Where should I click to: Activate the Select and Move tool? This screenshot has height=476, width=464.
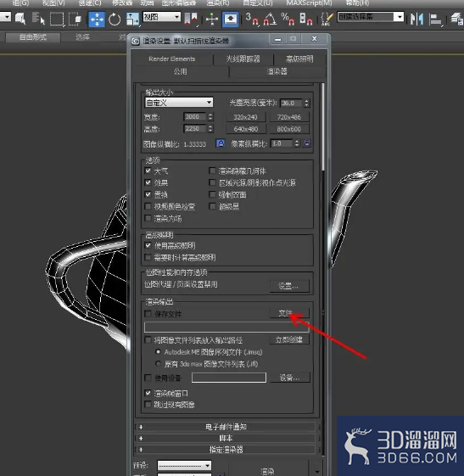tap(97, 20)
